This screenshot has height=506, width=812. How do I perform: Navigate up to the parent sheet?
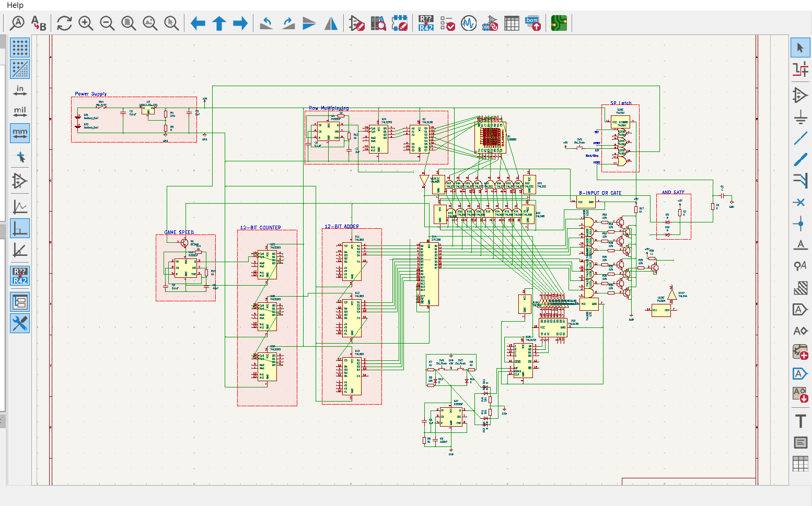[x=219, y=23]
